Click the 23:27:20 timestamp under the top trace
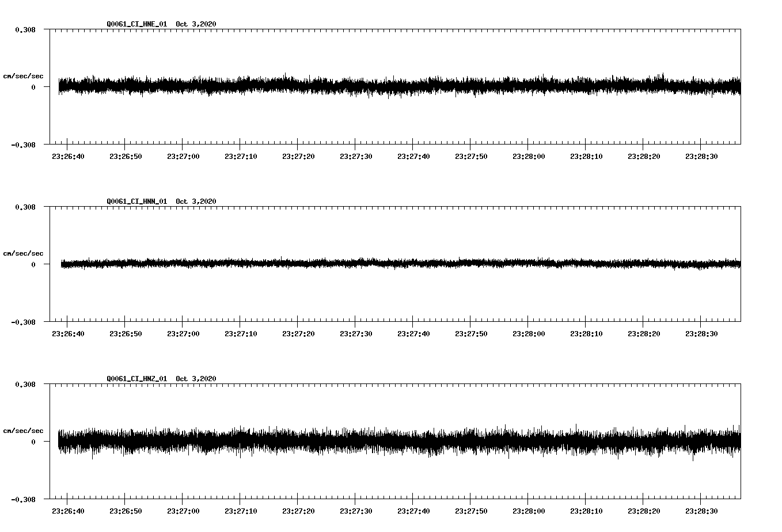The height and width of the screenshot is (532, 782). (299, 155)
